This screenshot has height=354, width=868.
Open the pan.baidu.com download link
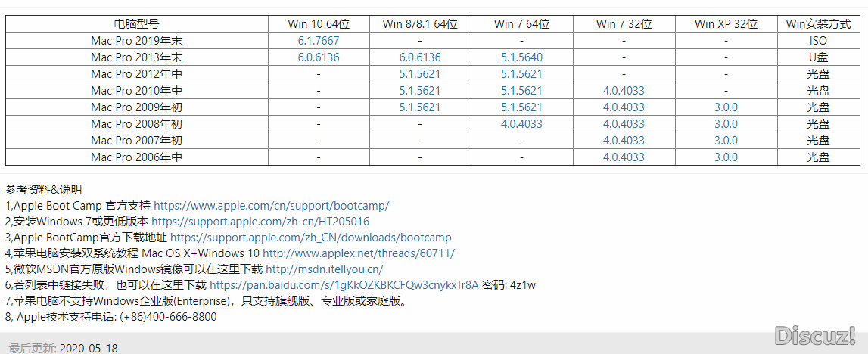pyautogui.click(x=344, y=285)
